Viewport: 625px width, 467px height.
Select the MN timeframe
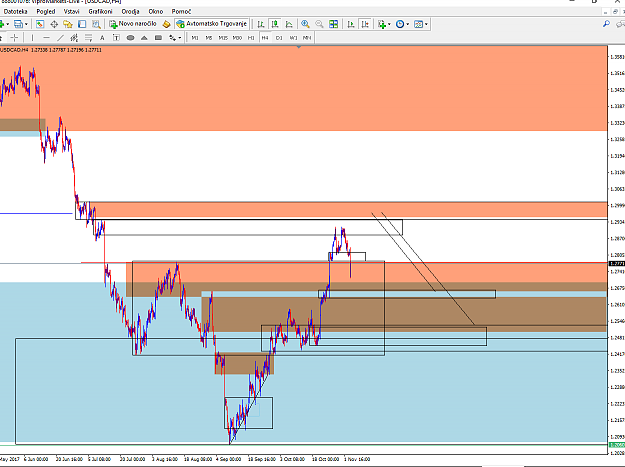coord(307,38)
